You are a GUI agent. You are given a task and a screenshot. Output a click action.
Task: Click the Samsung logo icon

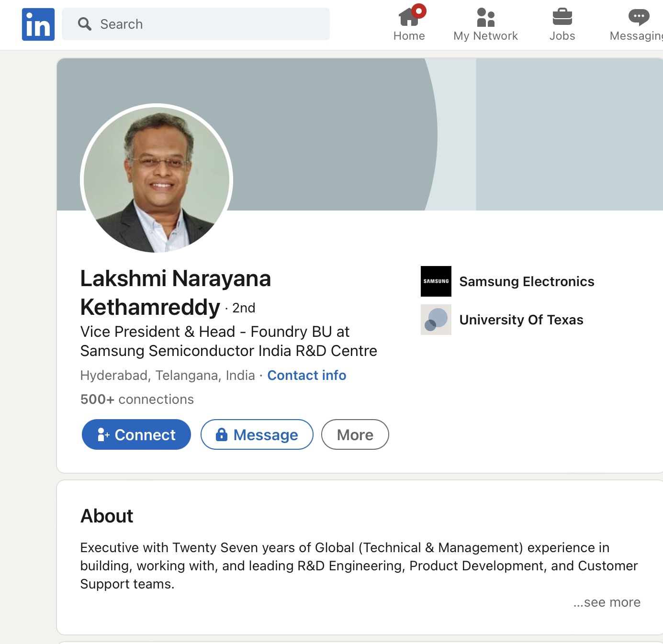coord(436,281)
